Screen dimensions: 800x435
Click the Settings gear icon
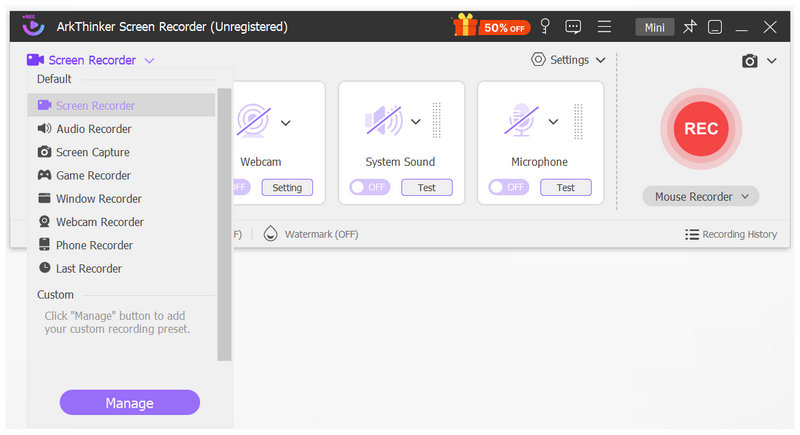click(538, 59)
